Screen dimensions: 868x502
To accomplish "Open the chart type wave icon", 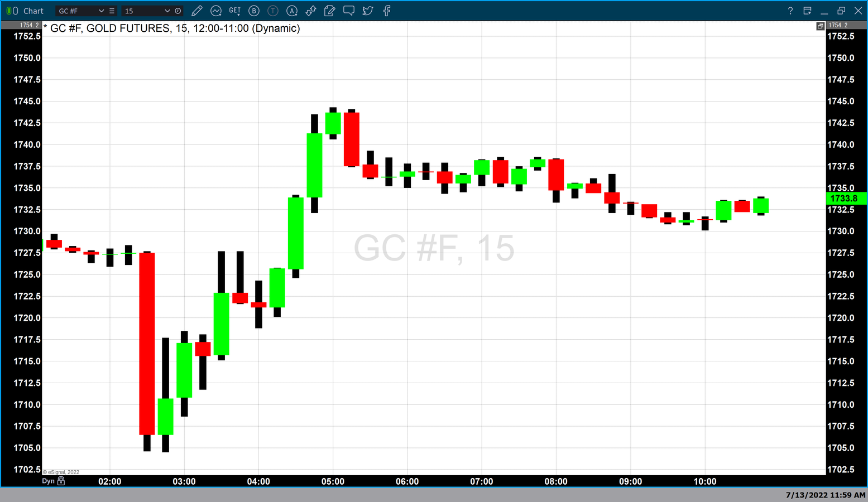I will coord(216,11).
